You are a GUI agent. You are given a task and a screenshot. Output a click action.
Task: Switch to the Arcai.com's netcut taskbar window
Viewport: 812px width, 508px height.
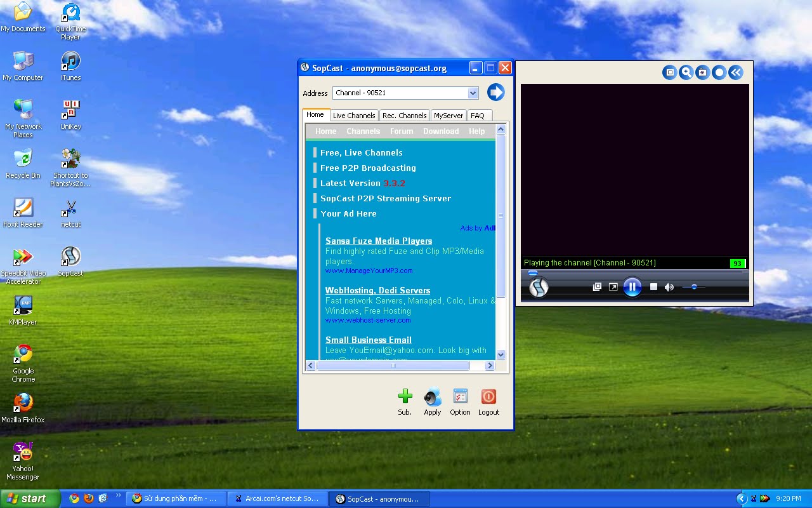click(277, 498)
